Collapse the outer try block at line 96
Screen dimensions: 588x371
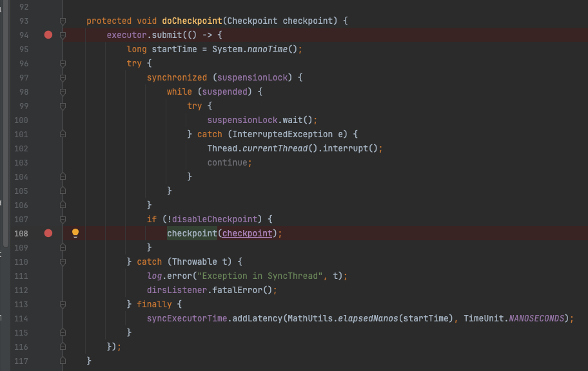[63, 63]
